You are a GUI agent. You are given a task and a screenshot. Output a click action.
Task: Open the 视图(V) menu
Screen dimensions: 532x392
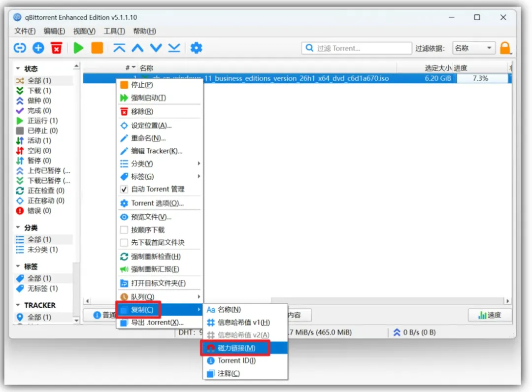(84, 31)
